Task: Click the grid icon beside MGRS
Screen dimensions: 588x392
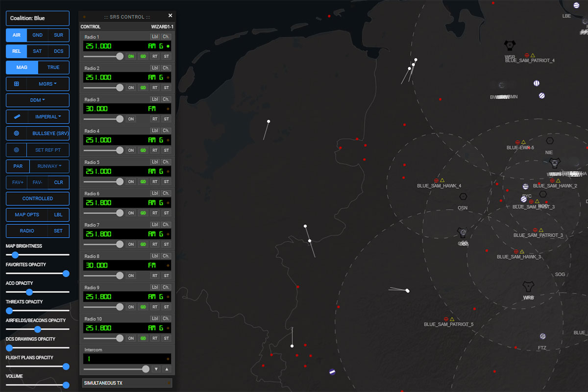Action: 16,84
